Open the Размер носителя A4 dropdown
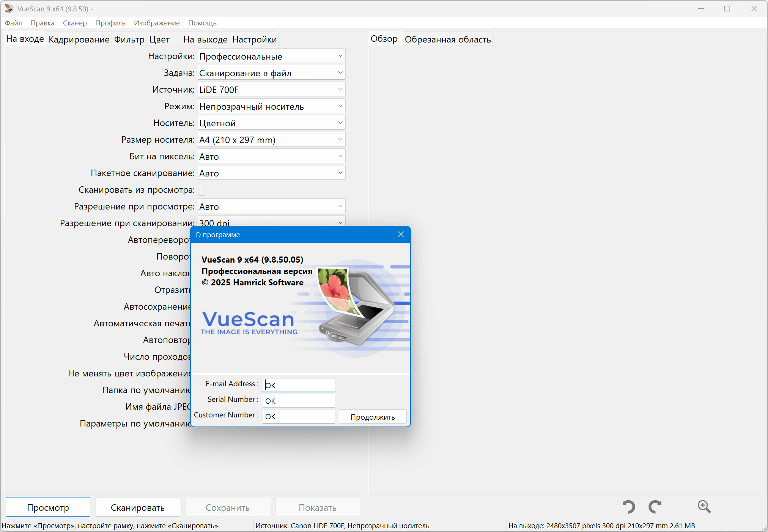 (x=271, y=140)
